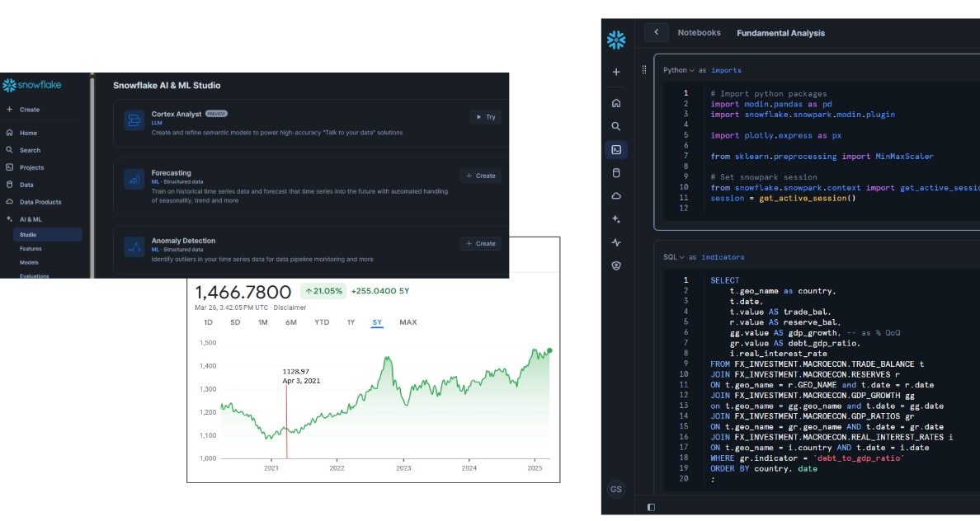
Task: Open the Admin shield icon in the notebook sidebar
Action: coord(615,265)
